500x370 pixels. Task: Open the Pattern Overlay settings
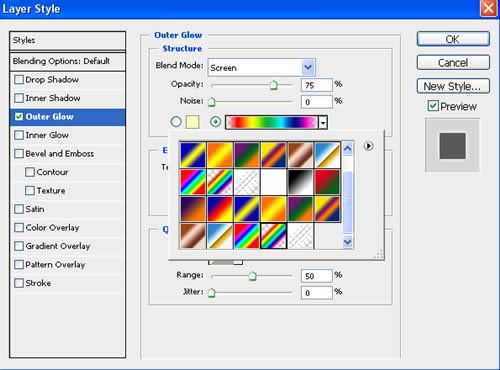coord(55,265)
